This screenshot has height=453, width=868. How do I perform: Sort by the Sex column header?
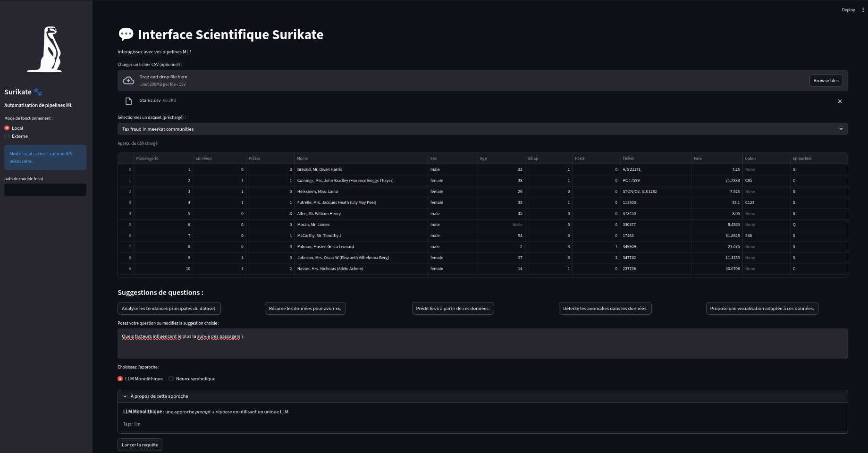tap(453, 159)
